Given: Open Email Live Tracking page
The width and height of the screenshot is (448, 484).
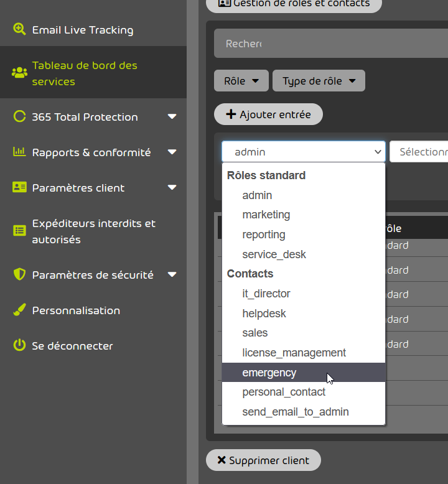Looking at the screenshot, I should [x=93, y=30].
